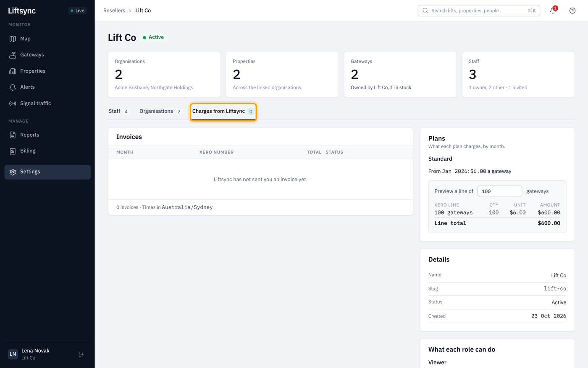Click the Australia/Sydney timezone text
Screen dimensions: 588x368
187,207
